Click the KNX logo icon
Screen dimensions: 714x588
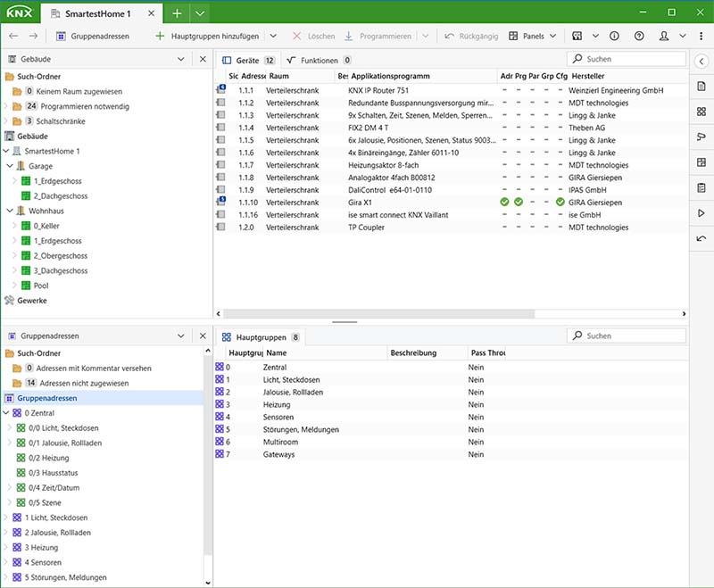click(x=19, y=12)
